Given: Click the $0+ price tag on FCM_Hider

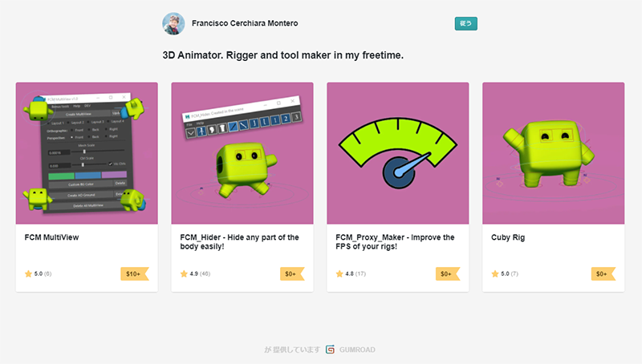Looking at the screenshot, I should (x=290, y=274).
